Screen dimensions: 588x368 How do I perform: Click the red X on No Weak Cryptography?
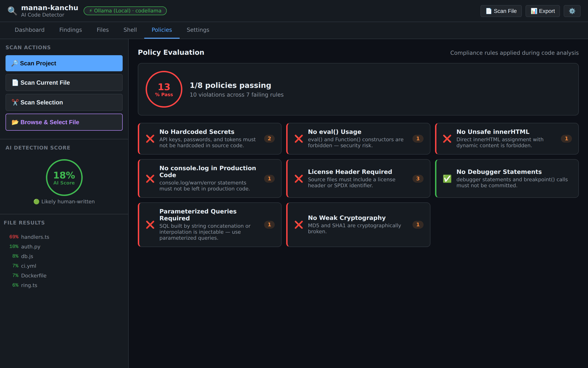(x=299, y=225)
